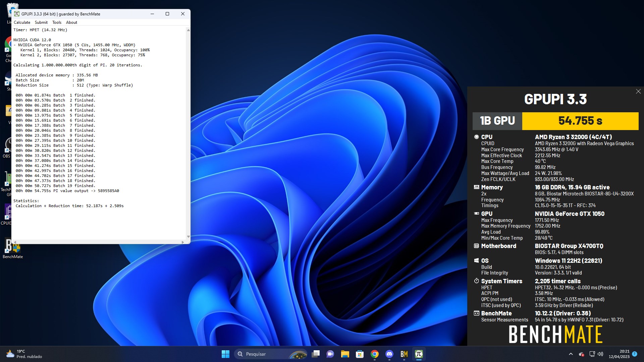Click the BIOSTAR Group X470GTQ text

click(569, 246)
